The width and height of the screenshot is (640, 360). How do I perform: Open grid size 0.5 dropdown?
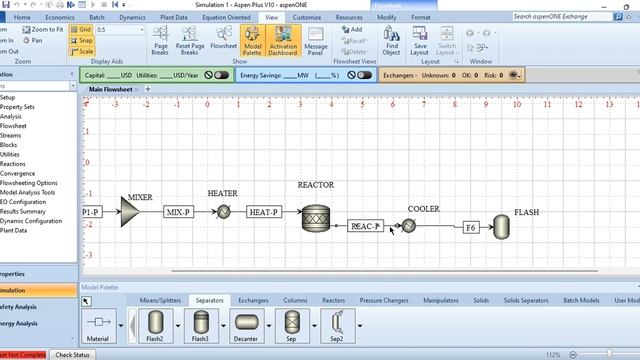[142, 30]
